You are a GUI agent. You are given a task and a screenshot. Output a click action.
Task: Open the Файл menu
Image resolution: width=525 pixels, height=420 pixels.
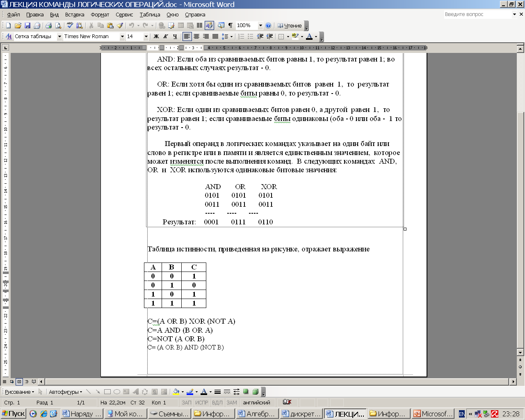[14, 14]
